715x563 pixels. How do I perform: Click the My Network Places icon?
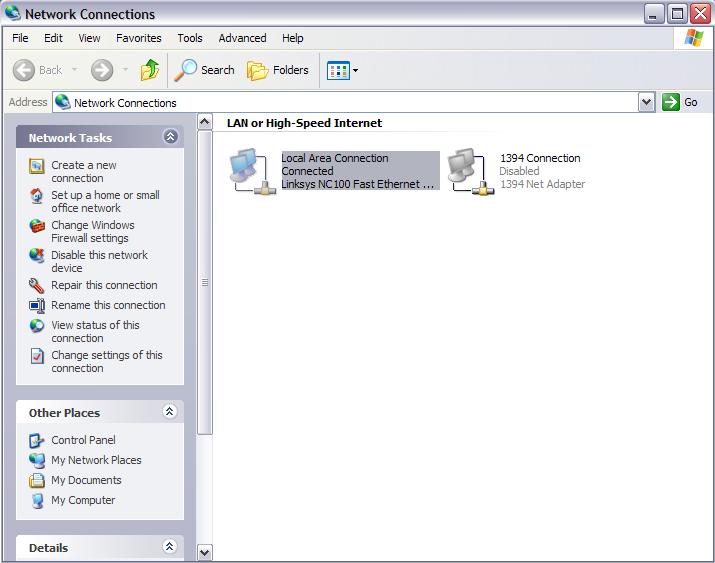coord(37,460)
